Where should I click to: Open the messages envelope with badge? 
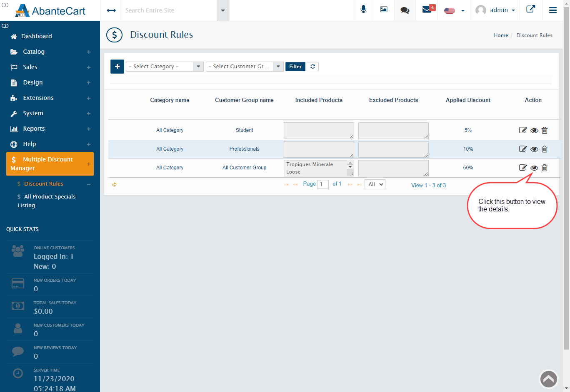(427, 10)
